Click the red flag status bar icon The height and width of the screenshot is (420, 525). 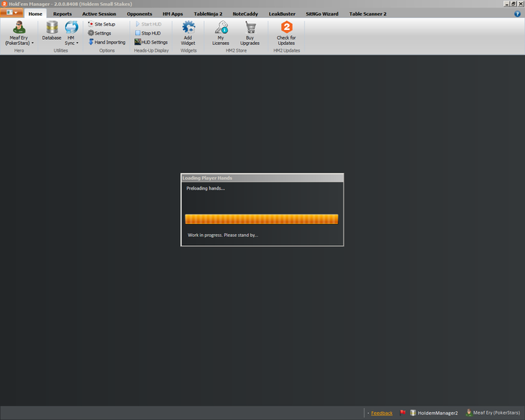tap(403, 412)
